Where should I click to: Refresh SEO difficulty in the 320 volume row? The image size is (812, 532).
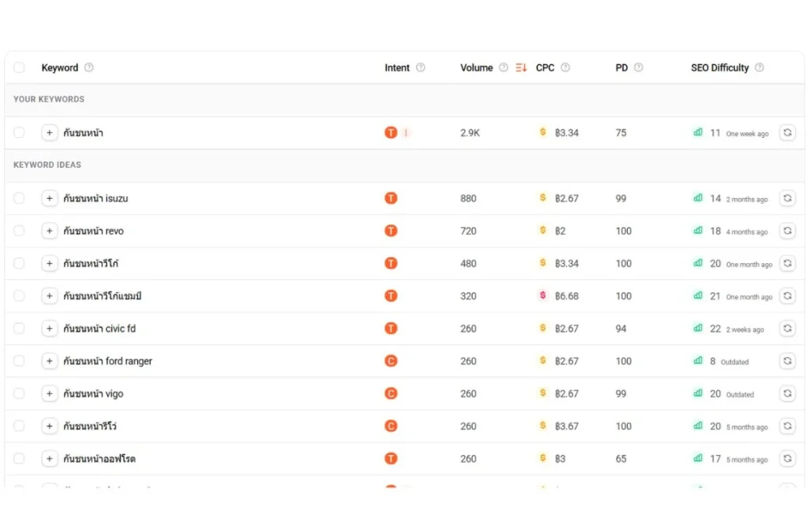pos(787,297)
